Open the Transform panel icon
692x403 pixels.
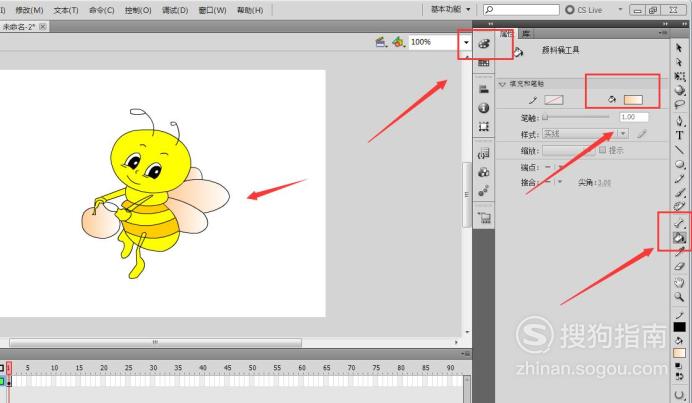tap(484, 127)
